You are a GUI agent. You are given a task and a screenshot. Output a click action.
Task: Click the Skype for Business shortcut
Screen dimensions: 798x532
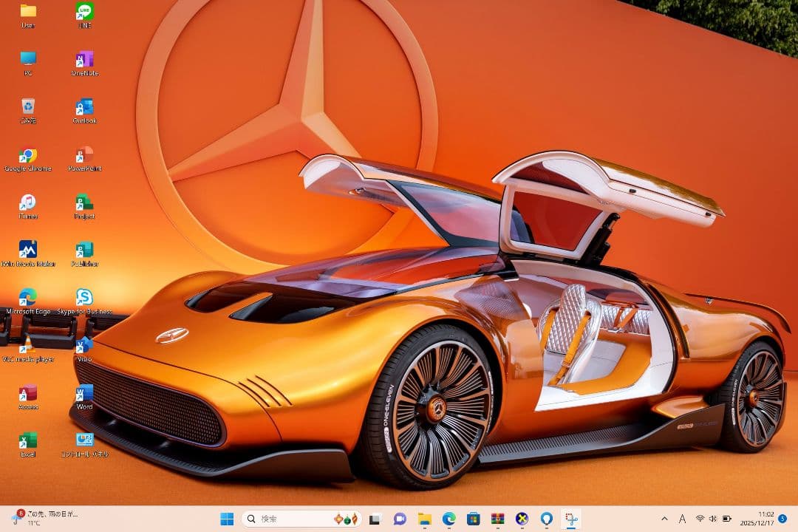pyautogui.click(x=84, y=298)
